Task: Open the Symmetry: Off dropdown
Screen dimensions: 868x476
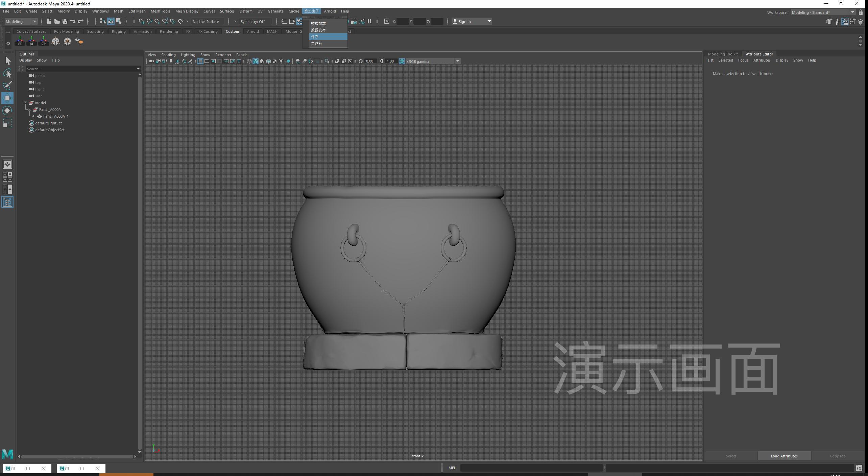Action: click(255, 21)
